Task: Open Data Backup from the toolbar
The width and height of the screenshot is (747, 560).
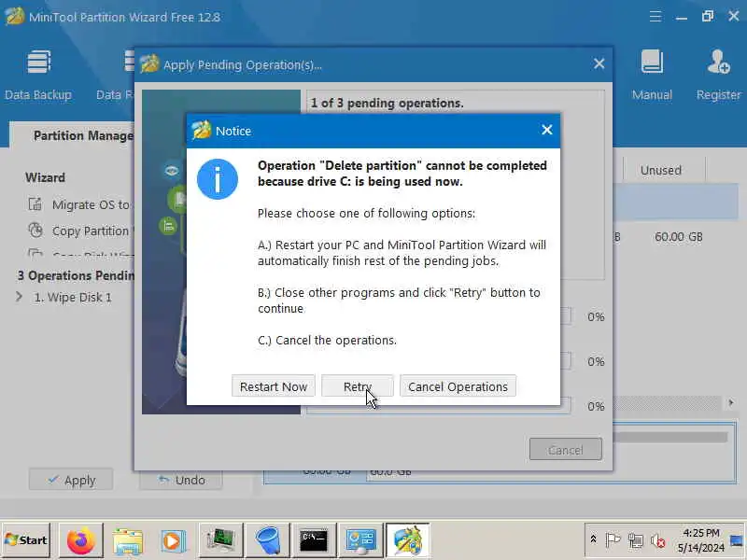Action: [x=38, y=76]
